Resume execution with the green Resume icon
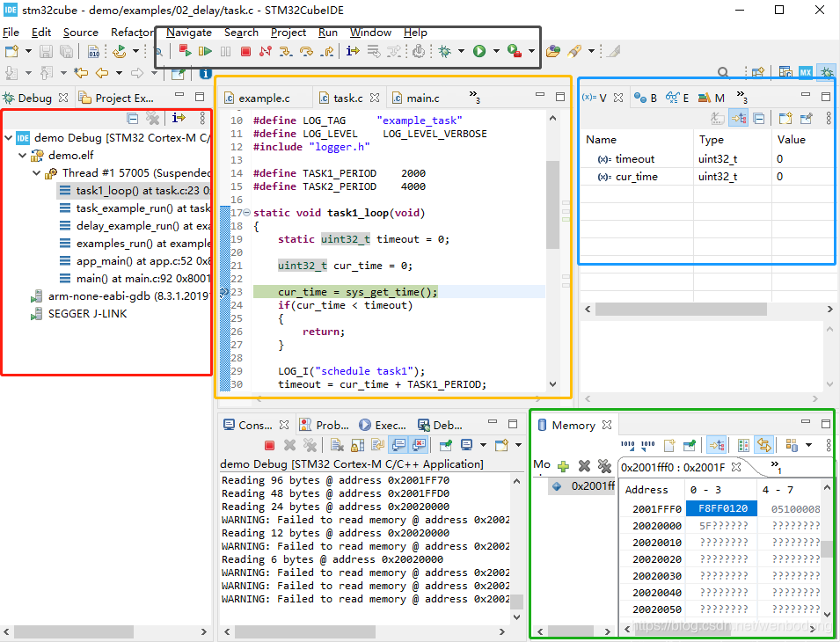Viewport: 840px width, 642px height. pos(205,51)
